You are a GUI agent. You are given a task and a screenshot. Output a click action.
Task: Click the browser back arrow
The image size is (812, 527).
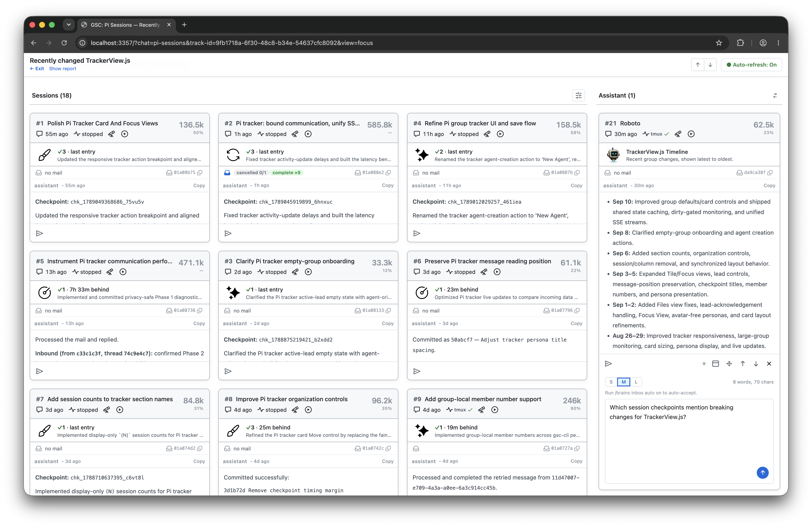(33, 43)
